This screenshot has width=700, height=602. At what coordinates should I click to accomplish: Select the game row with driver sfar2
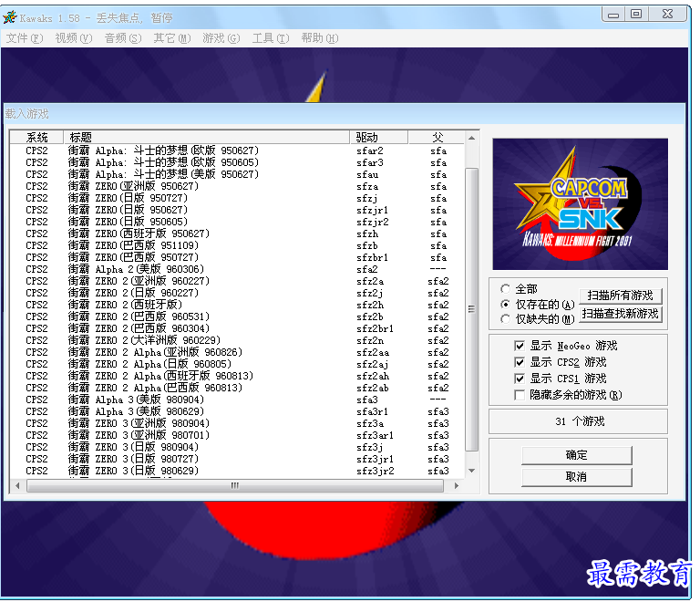pyautogui.click(x=237, y=150)
